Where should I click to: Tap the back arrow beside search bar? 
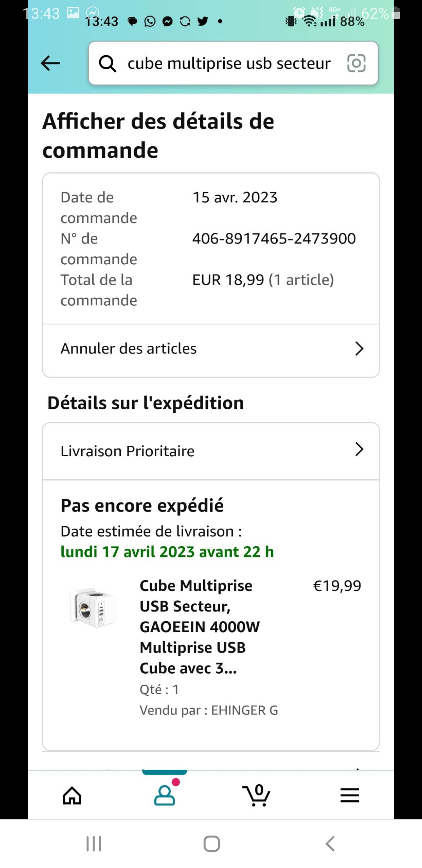[50, 63]
